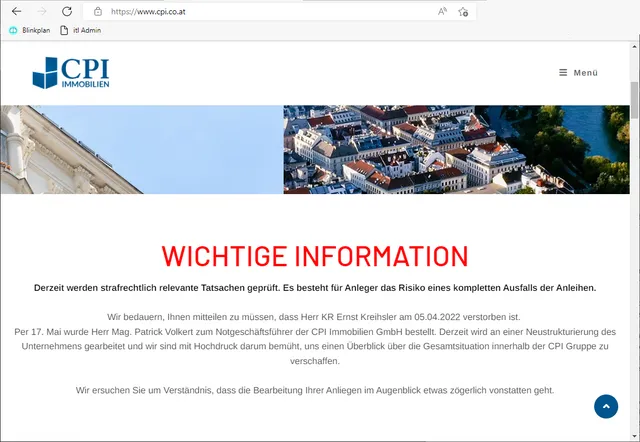Viewport: 640px width, 442px height.
Task: Click the padlock site info icon
Action: 98,11
